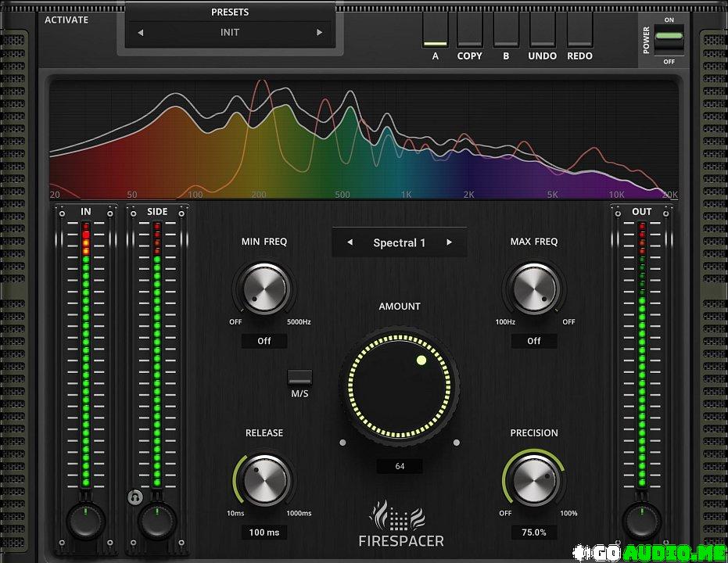Click the release value field 100 ms

(264, 533)
